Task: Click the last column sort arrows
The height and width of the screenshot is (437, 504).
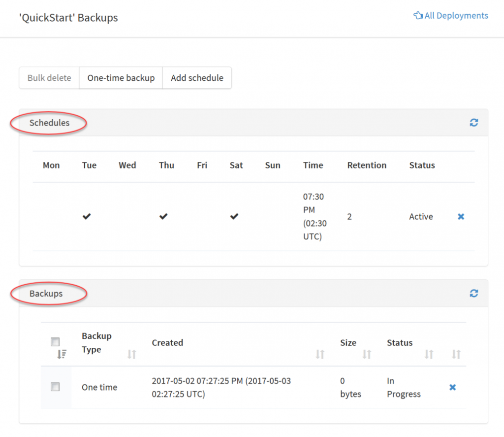Action: click(456, 354)
